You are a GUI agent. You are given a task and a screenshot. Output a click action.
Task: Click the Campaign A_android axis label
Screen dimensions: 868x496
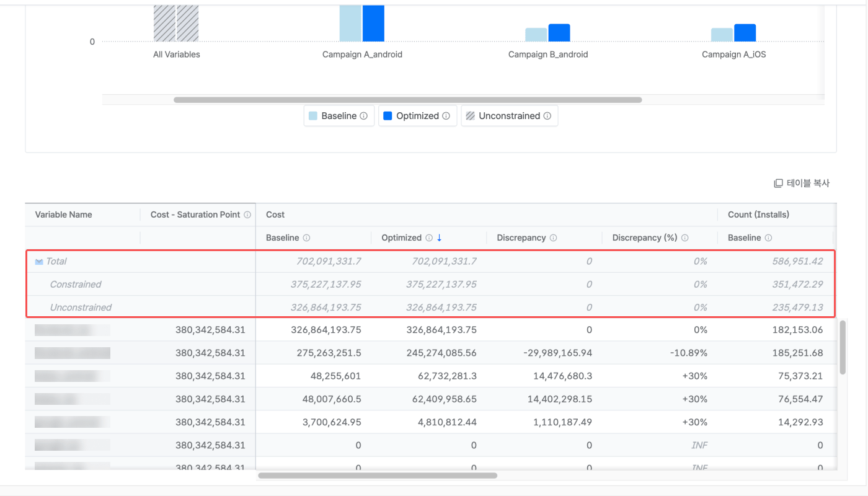point(362,55)
